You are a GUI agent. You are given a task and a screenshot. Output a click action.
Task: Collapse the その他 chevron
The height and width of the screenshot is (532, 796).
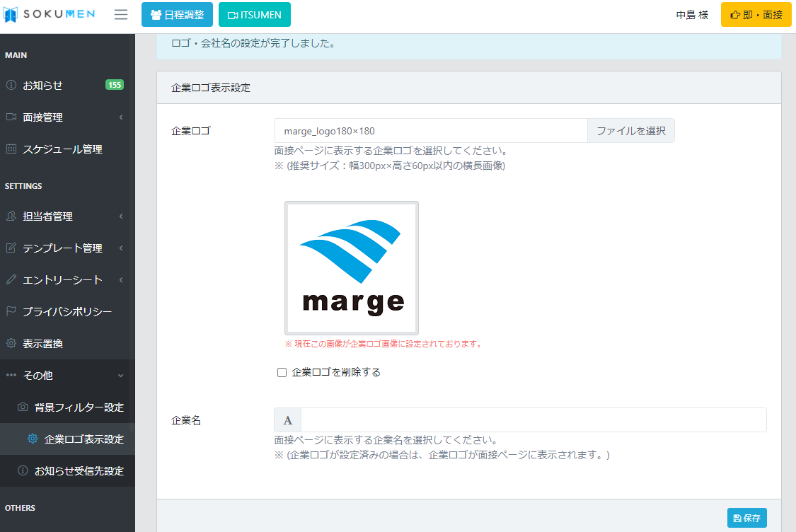point(121,376)
